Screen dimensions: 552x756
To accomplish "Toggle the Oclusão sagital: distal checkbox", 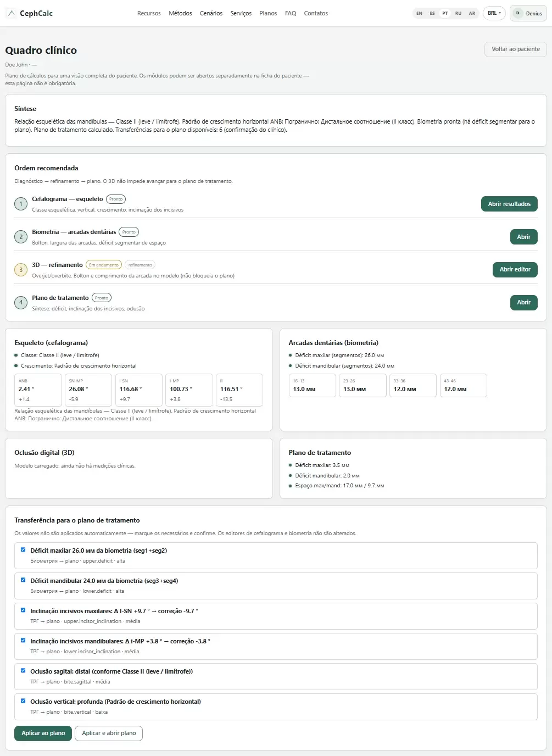I will pyautogui.click(x=23, y=670).
